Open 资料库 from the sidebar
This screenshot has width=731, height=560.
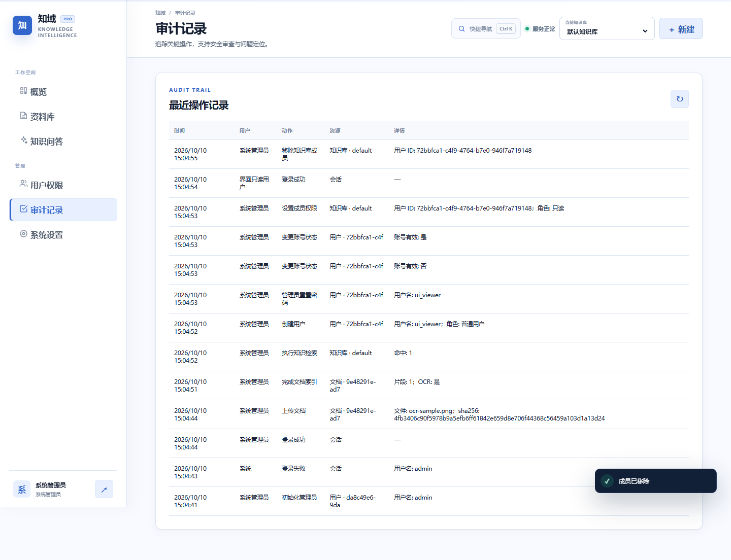(x=63, y=117)
